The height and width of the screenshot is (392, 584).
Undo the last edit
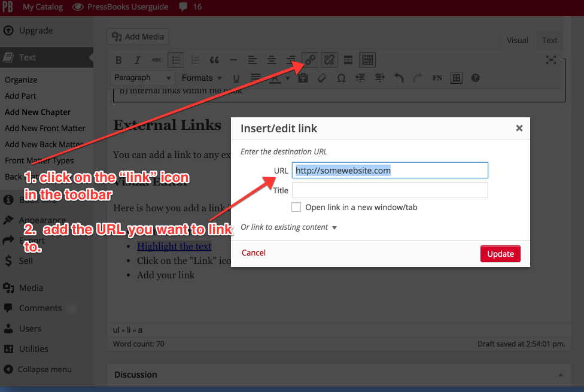pos(399,78)
